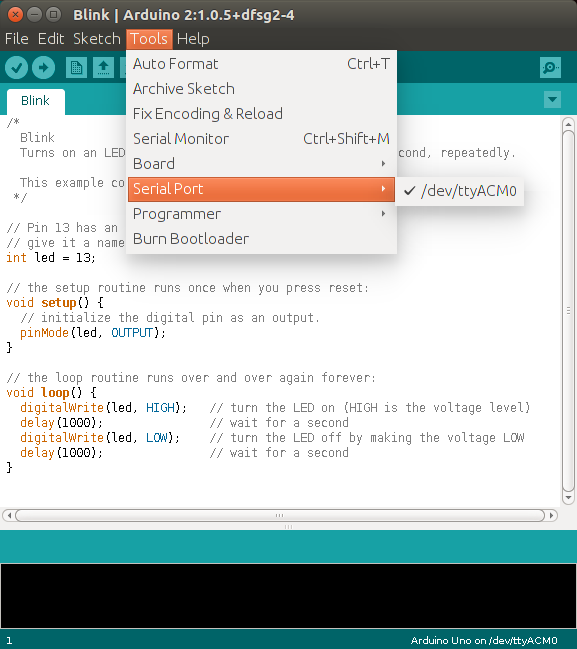Screen dimensions: 577x649
Task: Open the Sketch menu
Action: (96, 39)
